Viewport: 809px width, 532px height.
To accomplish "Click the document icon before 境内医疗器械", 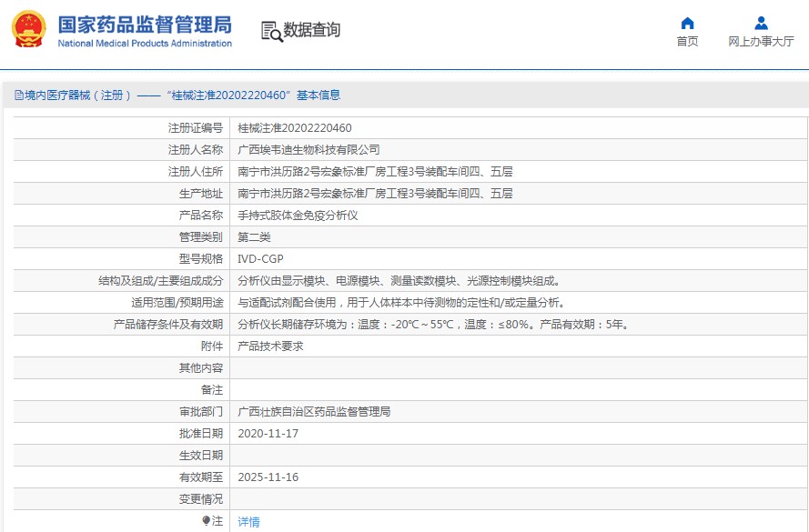I will coord(19,95).
